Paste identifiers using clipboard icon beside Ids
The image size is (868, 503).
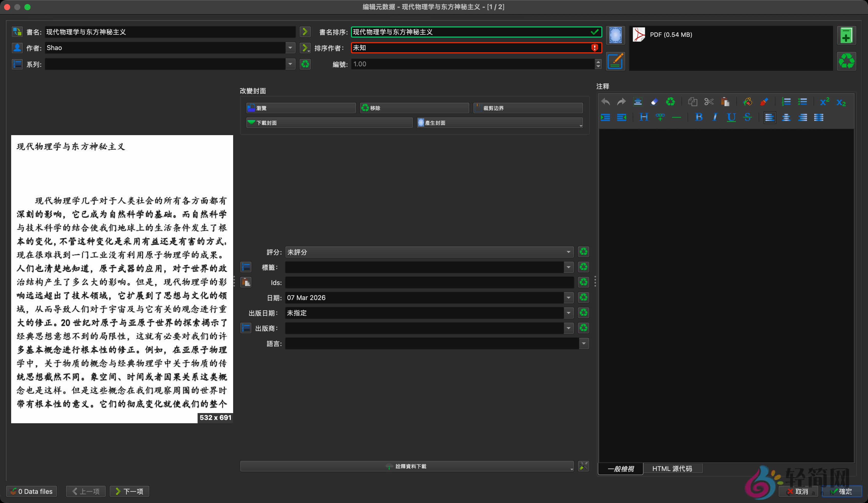[246, 282]
